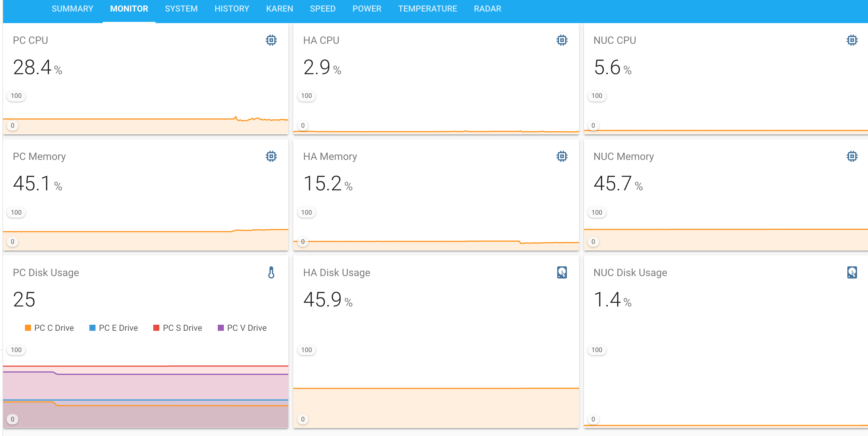Click the chip icon on NUC CPU card

tap(852, 40)
